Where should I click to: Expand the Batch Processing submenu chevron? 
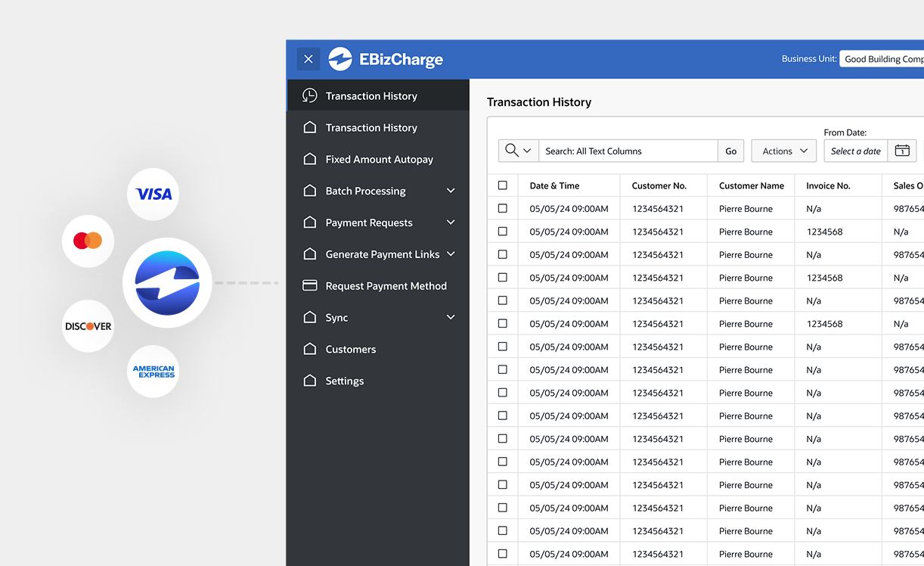[451, 191]
